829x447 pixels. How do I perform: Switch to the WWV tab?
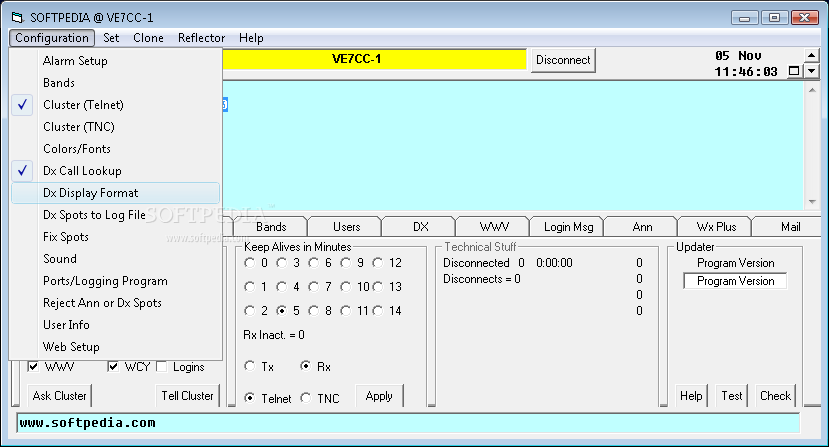pos(494,227)
